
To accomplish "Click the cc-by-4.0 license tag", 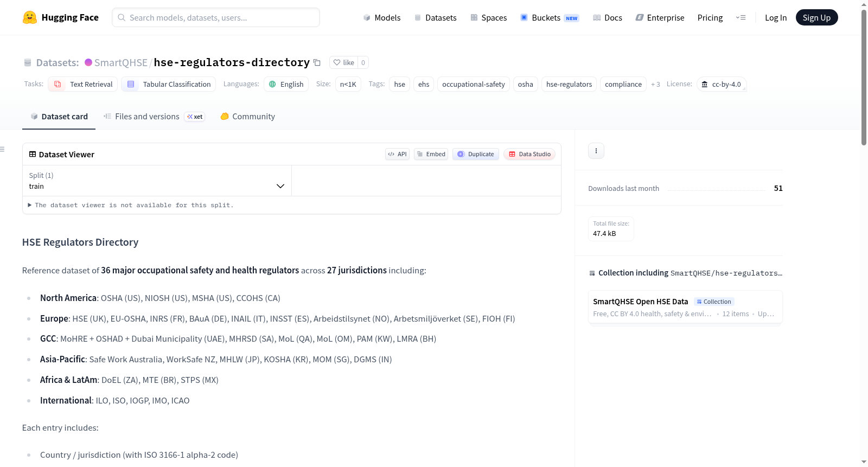I will (722, 84).
